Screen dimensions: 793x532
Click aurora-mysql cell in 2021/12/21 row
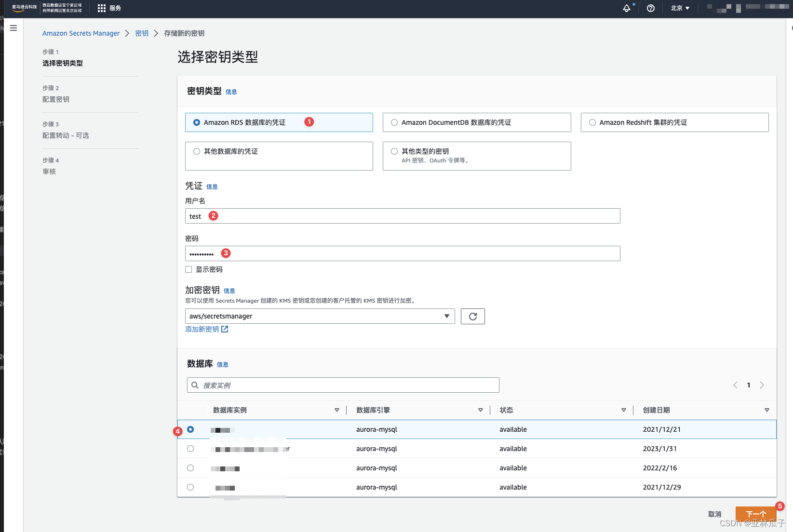click(376, 429)
